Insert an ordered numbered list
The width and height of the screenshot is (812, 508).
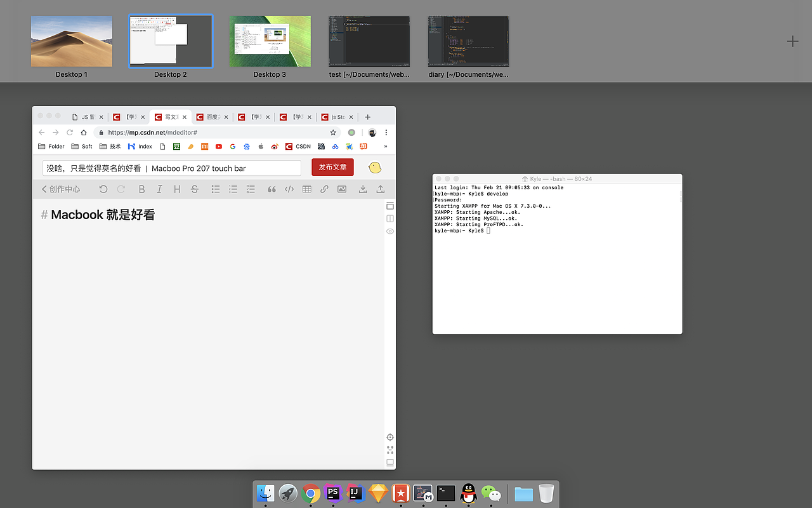[x=233, y=189]
